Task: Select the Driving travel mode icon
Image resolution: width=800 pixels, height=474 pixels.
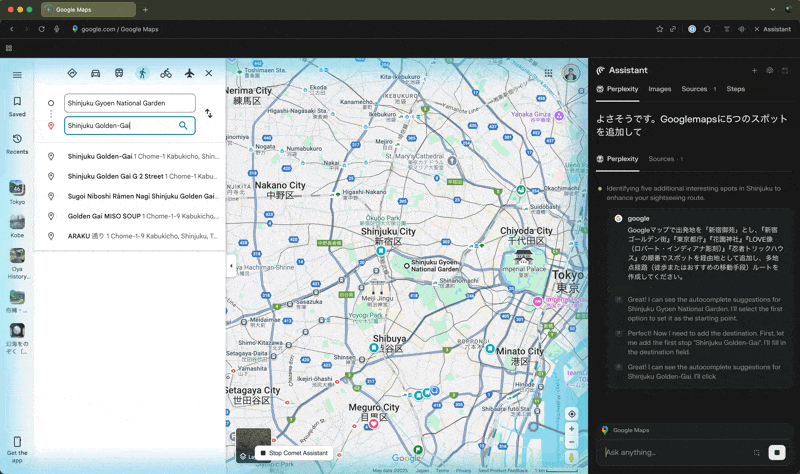Action: coord(95,73)
